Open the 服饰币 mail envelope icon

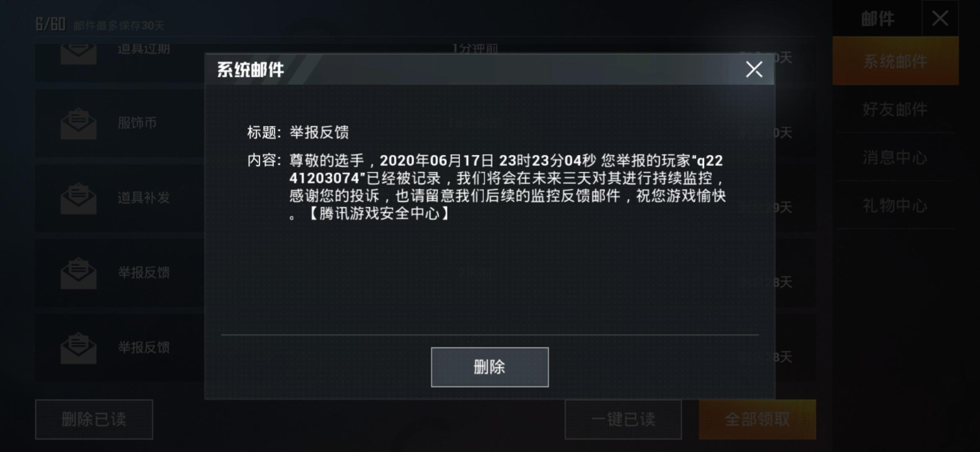(x=78, y=124)
